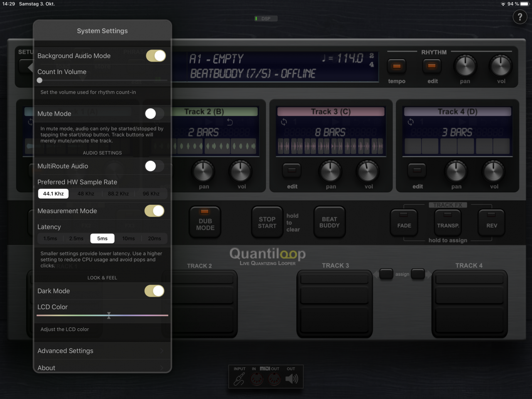The height and width of the screenshot is (399, 532).
Task: Tap the TRACK 4 foot pedal
Action: pos(470,304)
